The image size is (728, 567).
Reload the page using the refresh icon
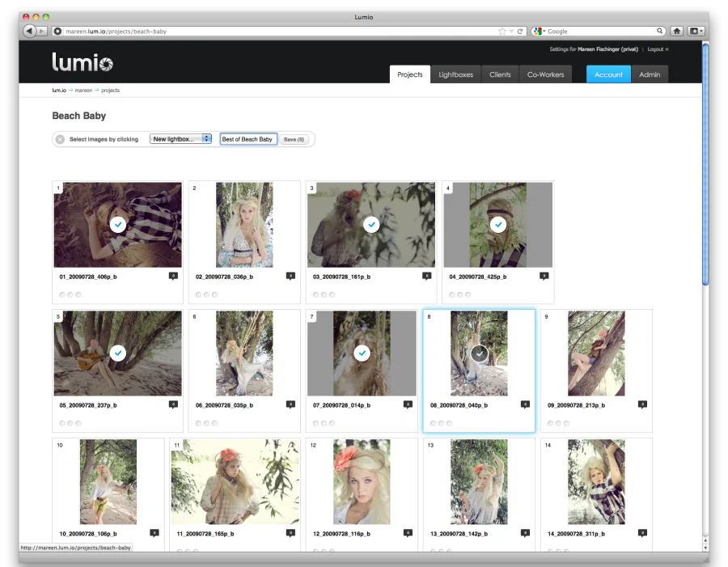[520, 31]
